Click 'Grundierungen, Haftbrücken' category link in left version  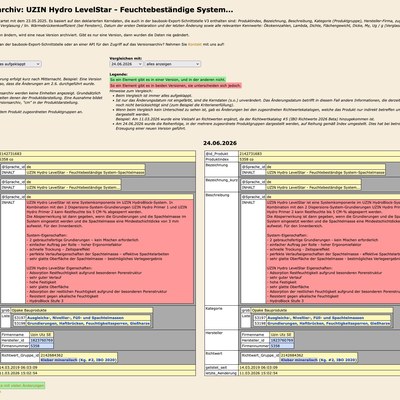pos(88,323)
